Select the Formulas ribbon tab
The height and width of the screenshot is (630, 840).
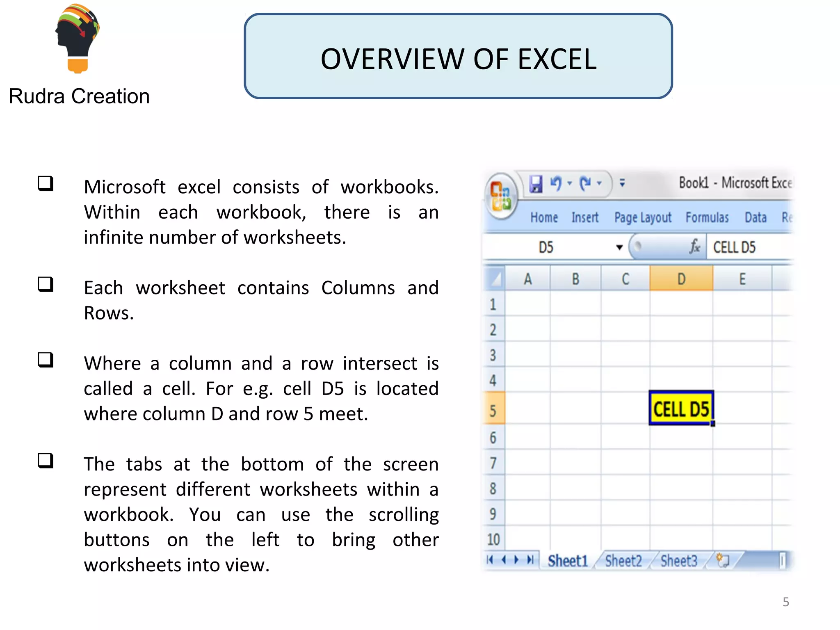pyautogui.click(x=707, y=217)
